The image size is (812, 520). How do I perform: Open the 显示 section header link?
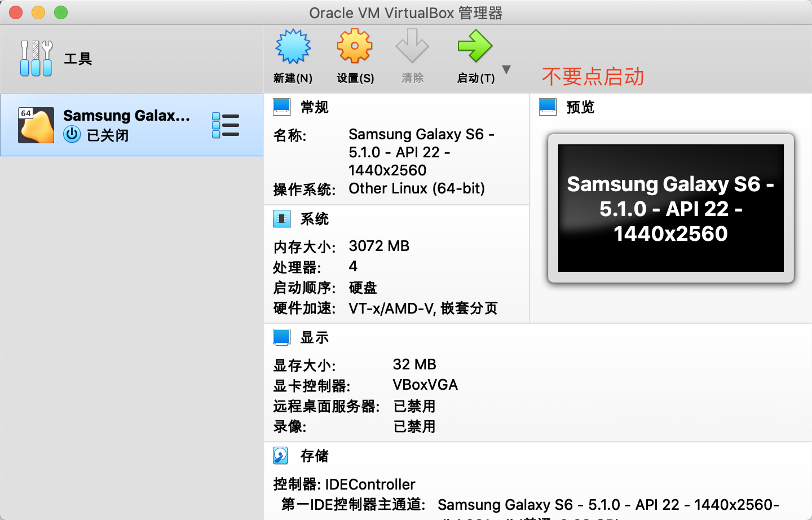pyautogui.click(x=315, y=337)
